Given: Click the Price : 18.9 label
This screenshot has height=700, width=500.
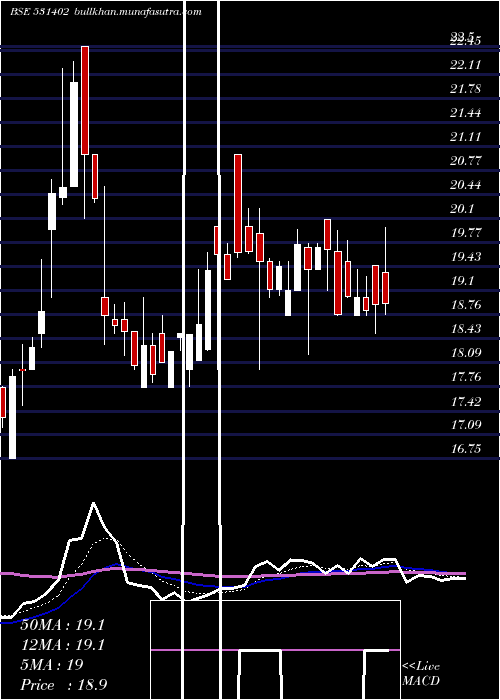Looking at the screenshot, I should tap(63, 684).
